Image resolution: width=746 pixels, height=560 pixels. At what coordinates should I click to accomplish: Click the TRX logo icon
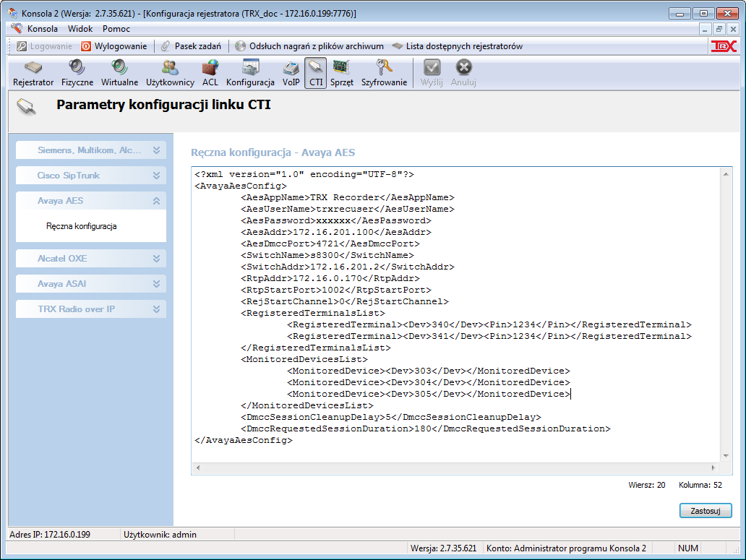pyautogui.click(x=724, y=46)
